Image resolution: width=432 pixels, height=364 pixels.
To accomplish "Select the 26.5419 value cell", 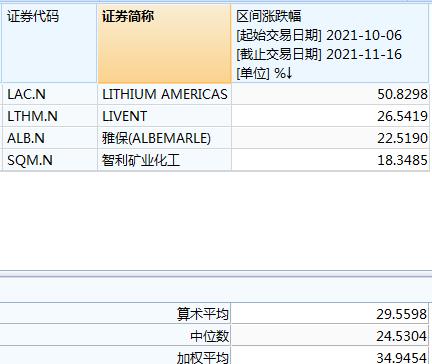I will (330, 116).
